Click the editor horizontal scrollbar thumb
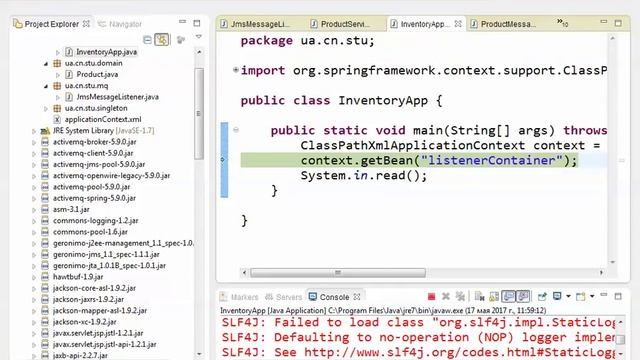The height and width of the screenshot is (360, 640). [338, 272]
